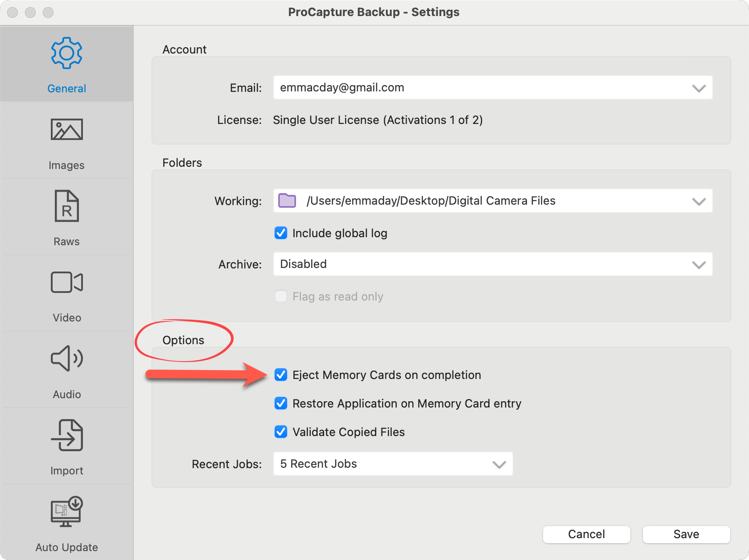Open the Audio speaker icon settings
The width and height of the screenshot is (749, 560).
[x=66, y=358]
